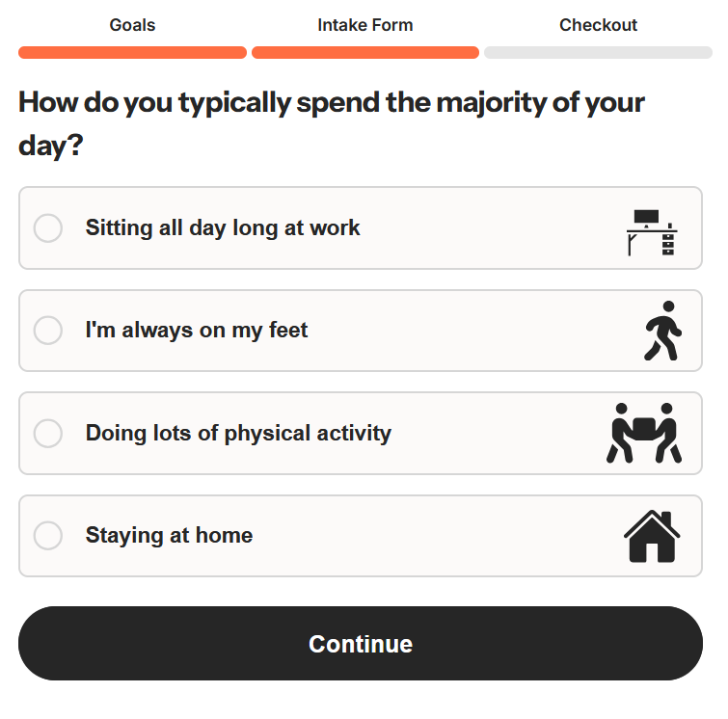
Task: Click the two people carrying box icon
Action: click(x=644, y=433)
